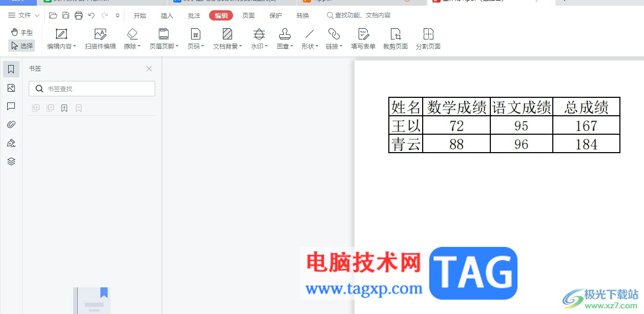
Task: Switch to the 转换 tab
Action: click(303, 16)
